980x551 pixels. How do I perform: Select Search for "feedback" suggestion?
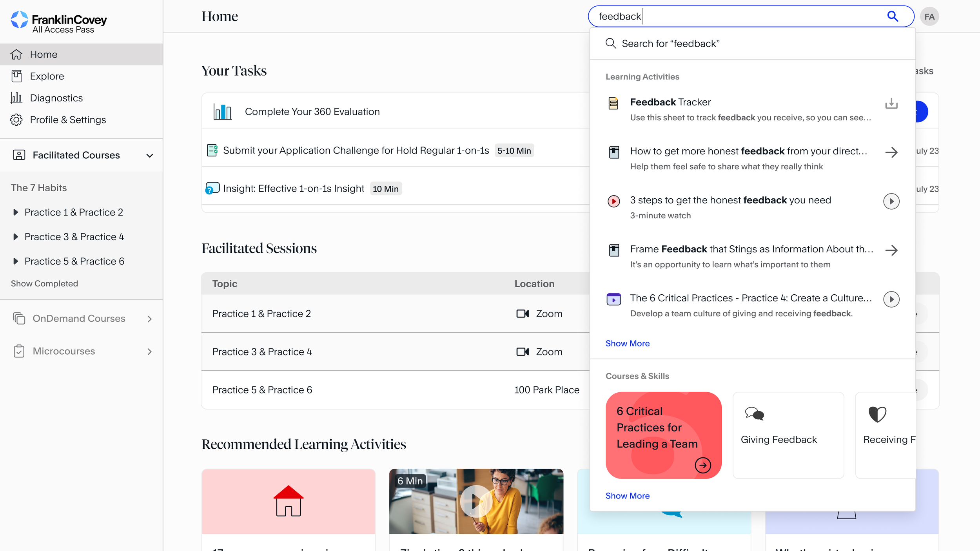(x=752, y=43)
